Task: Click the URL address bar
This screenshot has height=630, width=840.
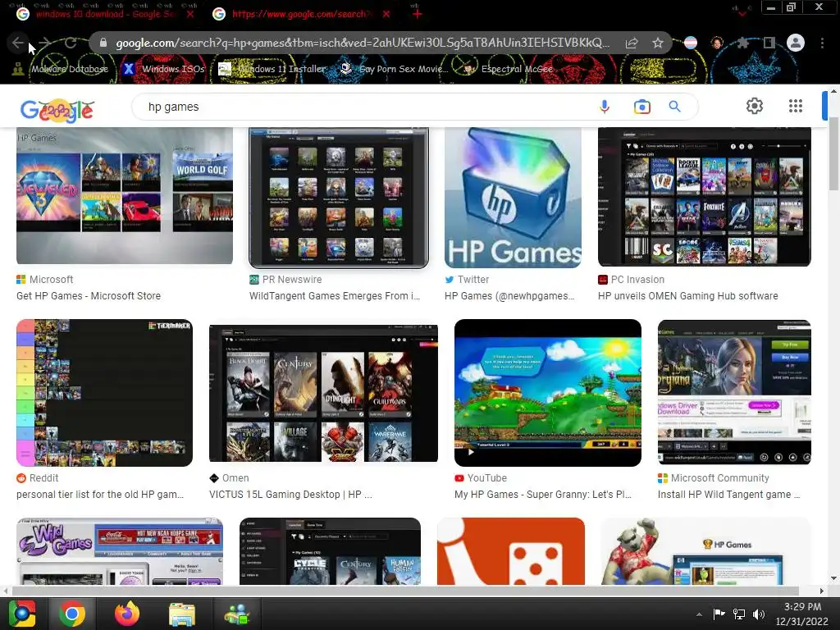Action: tap(362, 43)
